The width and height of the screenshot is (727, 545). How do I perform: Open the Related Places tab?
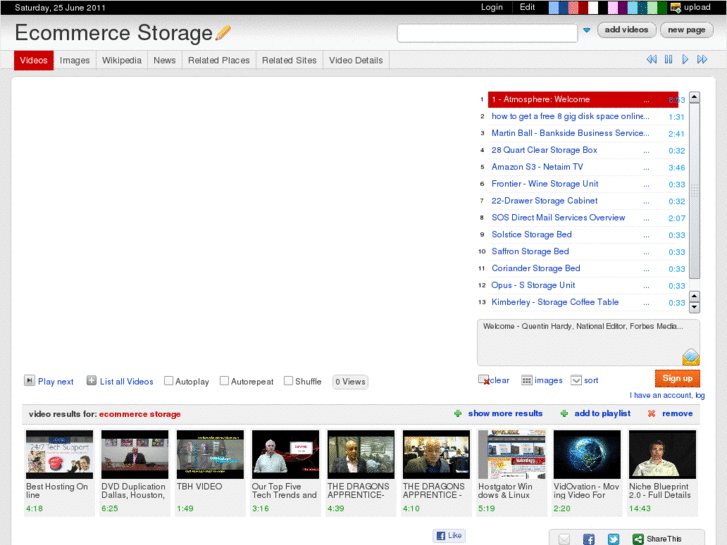click(x=218, y=60)
